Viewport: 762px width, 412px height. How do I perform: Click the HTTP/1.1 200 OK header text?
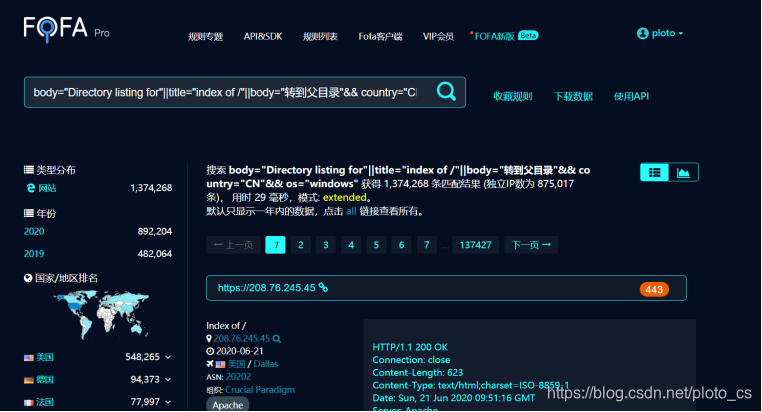[410, 347]
